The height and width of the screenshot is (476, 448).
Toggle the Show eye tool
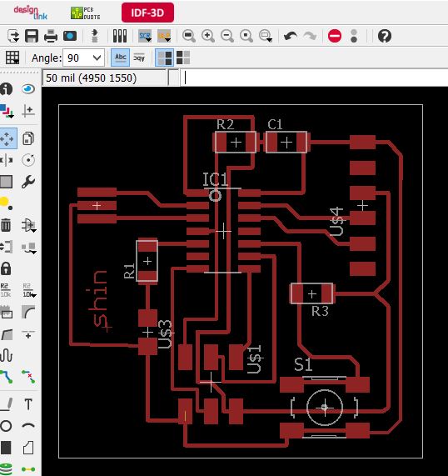coord(28,89)
